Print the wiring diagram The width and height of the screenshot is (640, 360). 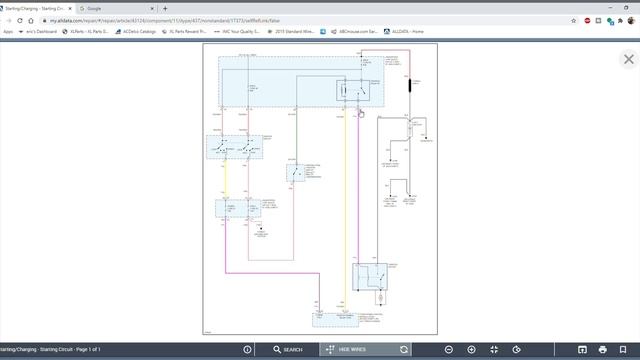(602, 349)
